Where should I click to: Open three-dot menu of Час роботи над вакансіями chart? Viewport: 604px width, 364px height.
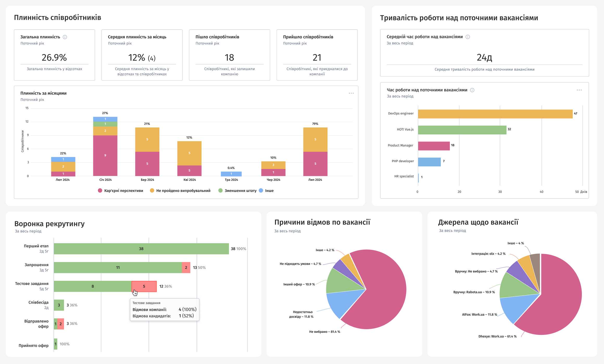(579, 90)
